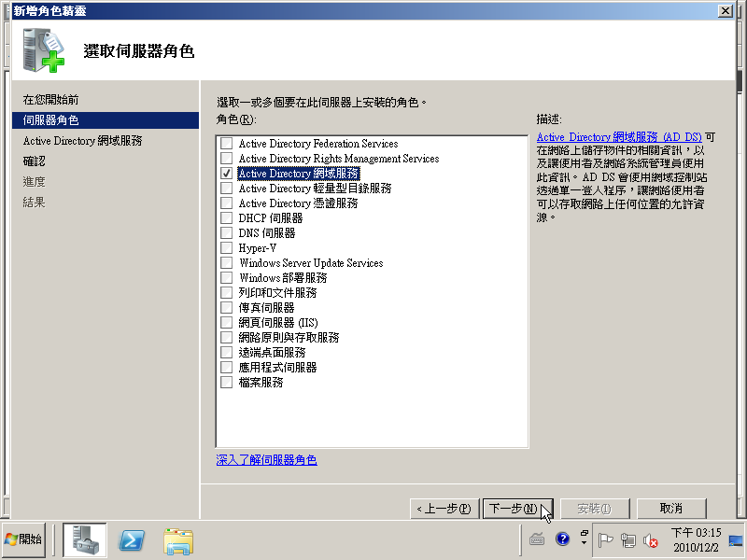This screenshot has width=747, height=560.
Task: Select 網頁伺服器 (IIS) checkbox
Action: pos(227,322)
